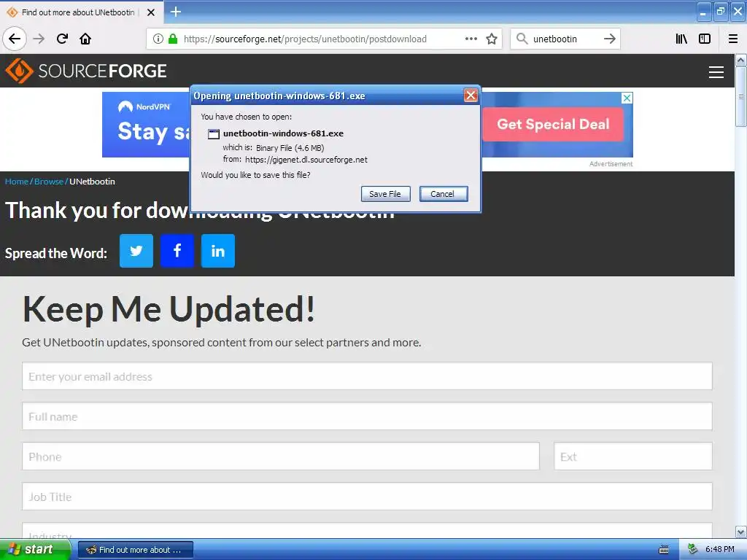This screenshot has width=747, height=560.
Task: Click the taskbar clock 6:48 PM
Action: [x=720, y=550]
